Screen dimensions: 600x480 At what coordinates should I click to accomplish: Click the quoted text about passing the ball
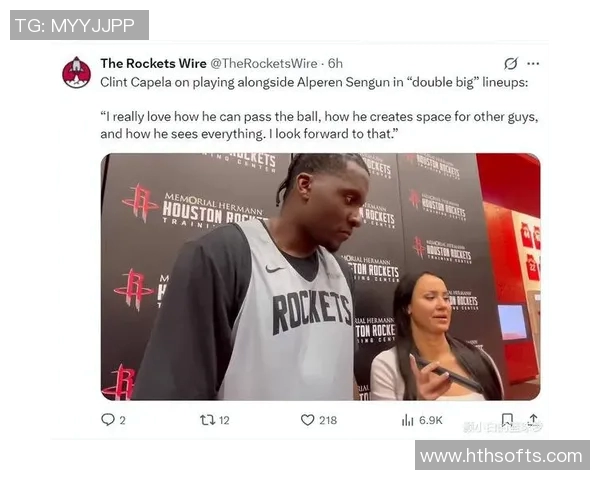click(319, 125)
